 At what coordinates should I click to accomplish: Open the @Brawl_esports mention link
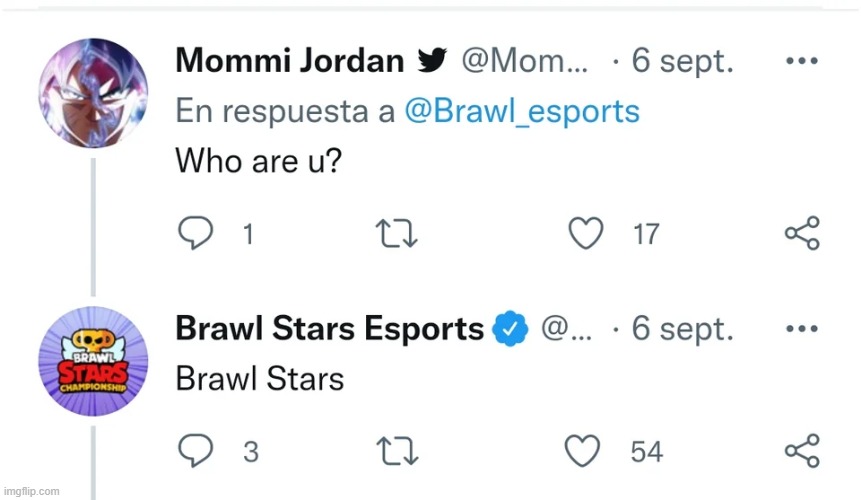(x=522, y=111)
